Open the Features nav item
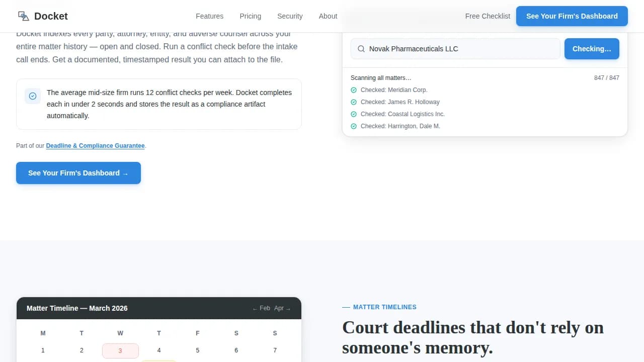 (x=209, y=16)
